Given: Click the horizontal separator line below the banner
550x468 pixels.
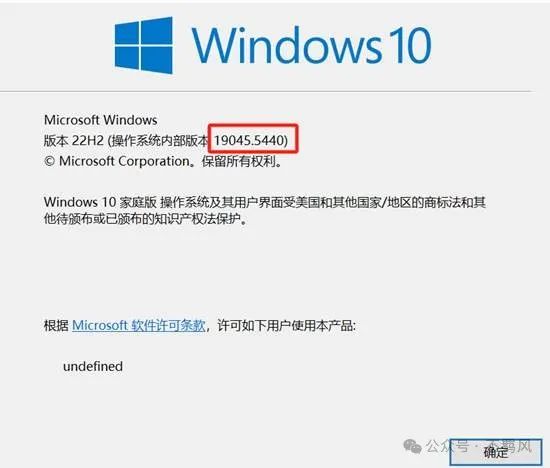Looking at the screenshot, I should [x=267, y=91].
